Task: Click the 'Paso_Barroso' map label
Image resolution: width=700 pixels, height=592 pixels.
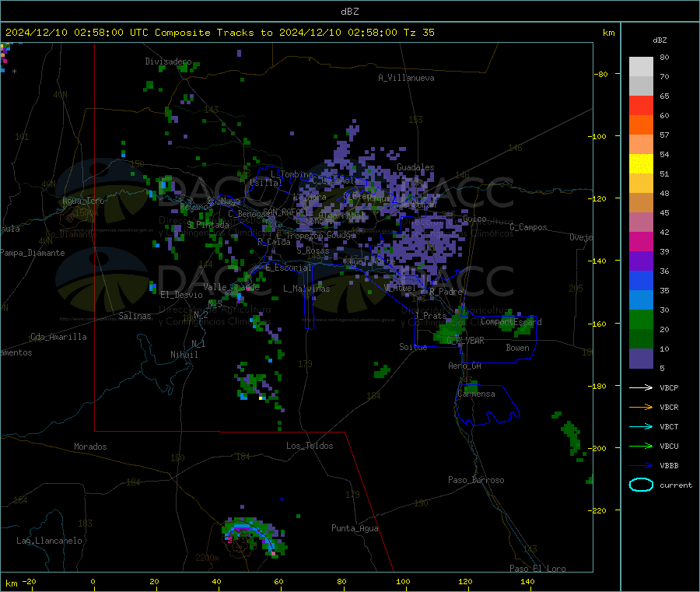Action: [476, 480]
